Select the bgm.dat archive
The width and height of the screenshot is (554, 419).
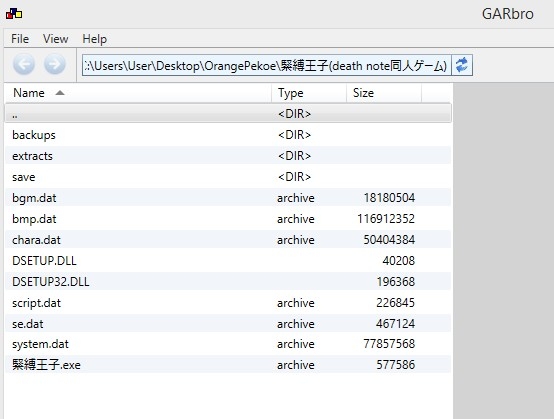(x=228, y=198)
